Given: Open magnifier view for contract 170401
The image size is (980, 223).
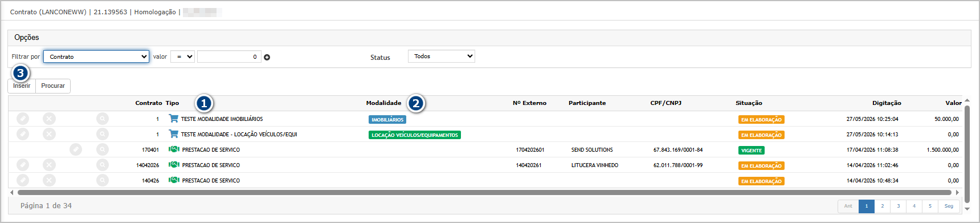Looking at the screenshot, I should point(103,149).
